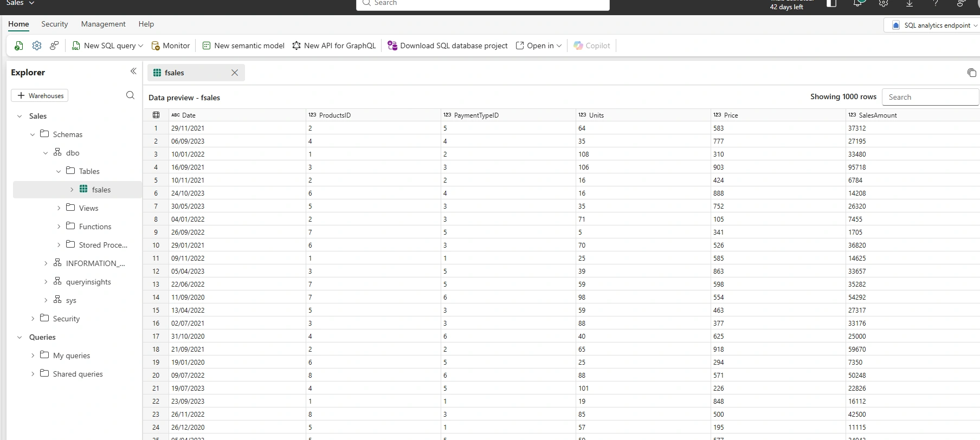Expand the Shared queries folder
This screenshot has width=980, height=440.
[33, 374]
